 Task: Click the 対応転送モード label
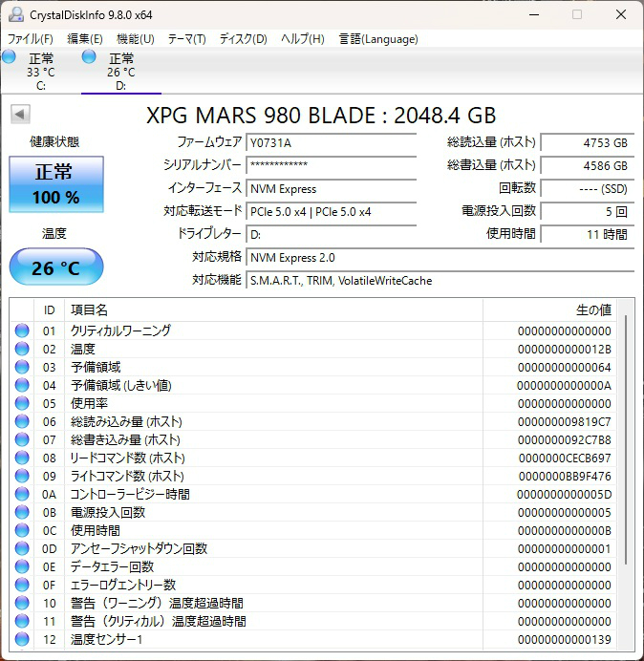click(203, 211)
